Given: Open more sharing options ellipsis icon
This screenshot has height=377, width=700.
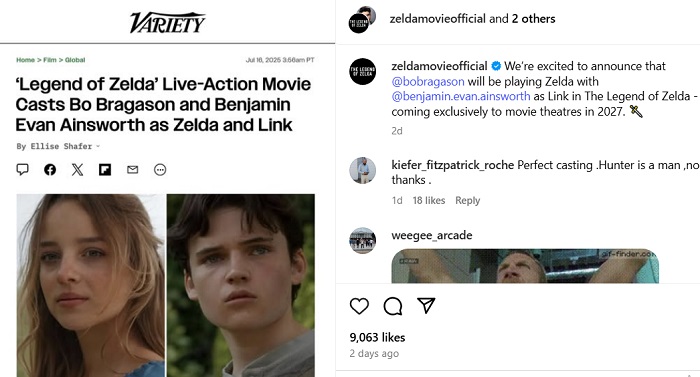Looking at the screenshot, I should [160, 170].
